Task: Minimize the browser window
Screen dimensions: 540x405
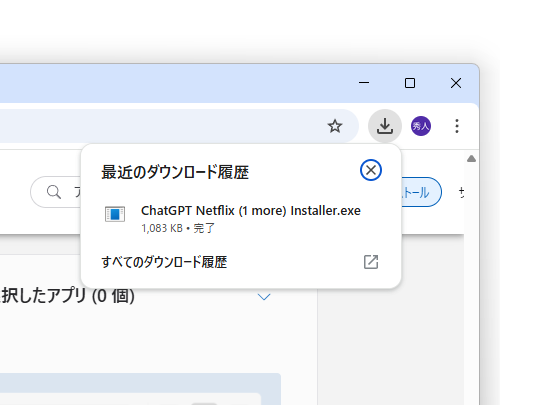Action: click(x=364, y=83)
